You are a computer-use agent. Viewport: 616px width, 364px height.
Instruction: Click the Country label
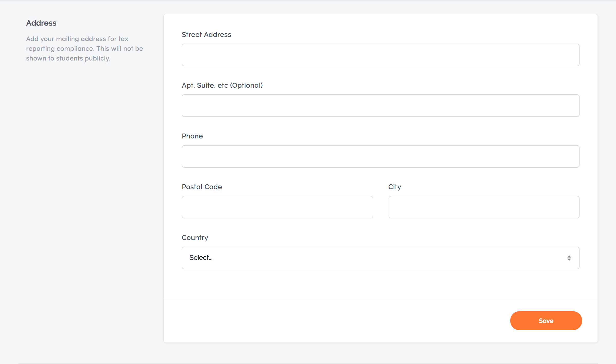(195, 238)
